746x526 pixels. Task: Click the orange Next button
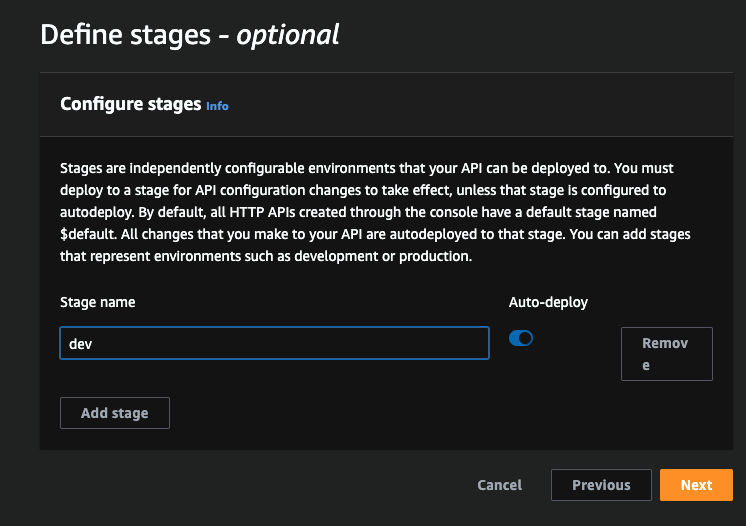[696, 485]
